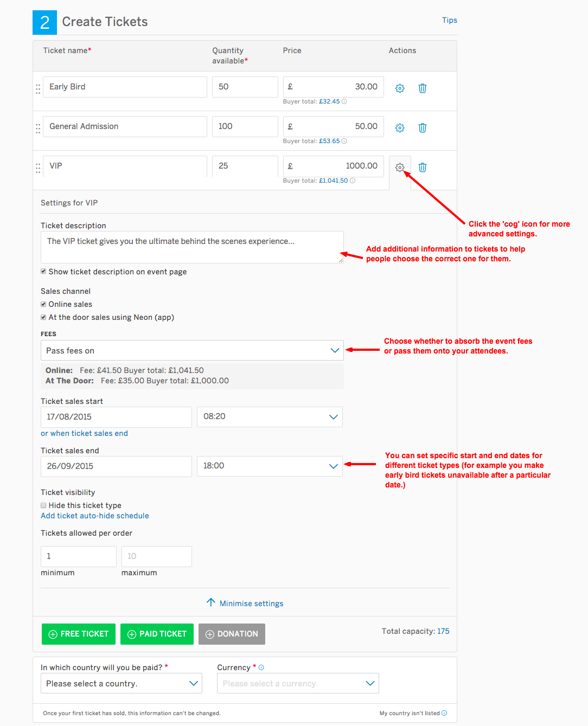
Task: Delete the VIP ticket with trash icon
Action: click(423, 168)
